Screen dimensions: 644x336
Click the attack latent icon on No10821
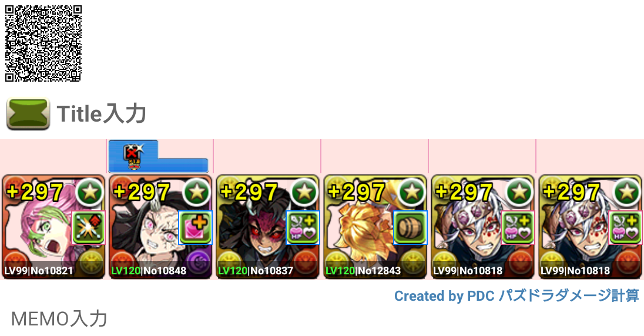point(88,227)
